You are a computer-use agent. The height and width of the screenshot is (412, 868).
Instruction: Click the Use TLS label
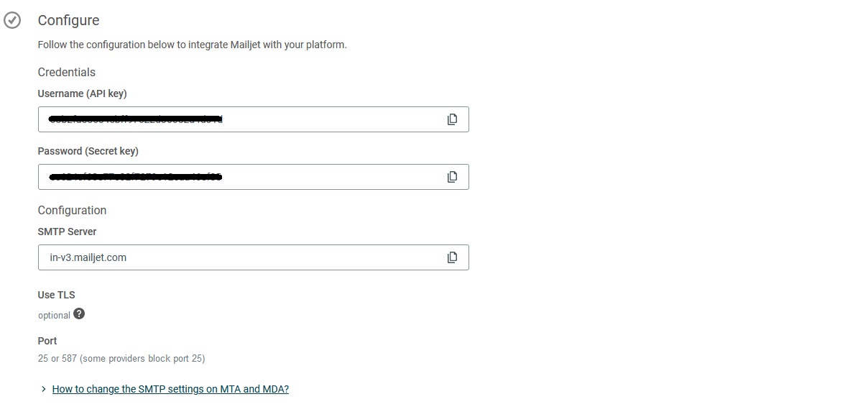(x=57, y=295)
